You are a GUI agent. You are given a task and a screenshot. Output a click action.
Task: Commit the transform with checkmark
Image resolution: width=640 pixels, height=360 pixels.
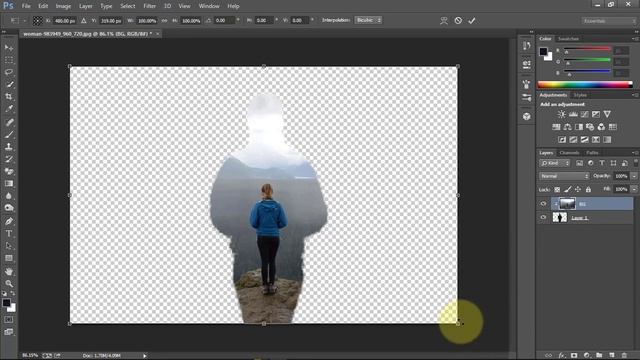472,20
